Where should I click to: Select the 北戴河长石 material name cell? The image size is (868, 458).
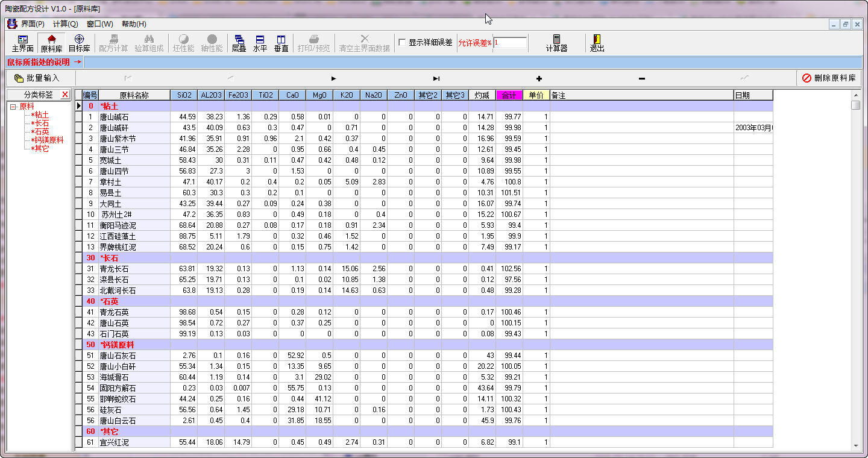(134, 290)
